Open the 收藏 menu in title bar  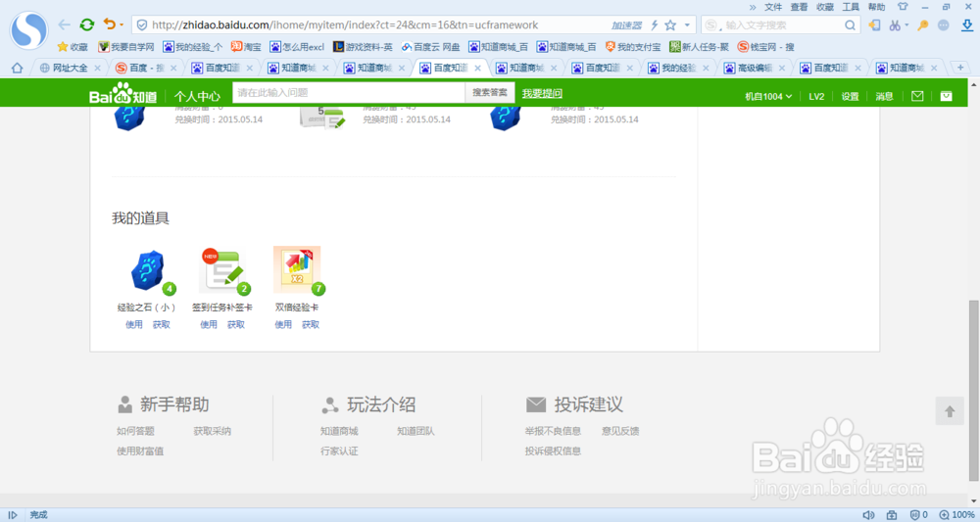point(825,7)
